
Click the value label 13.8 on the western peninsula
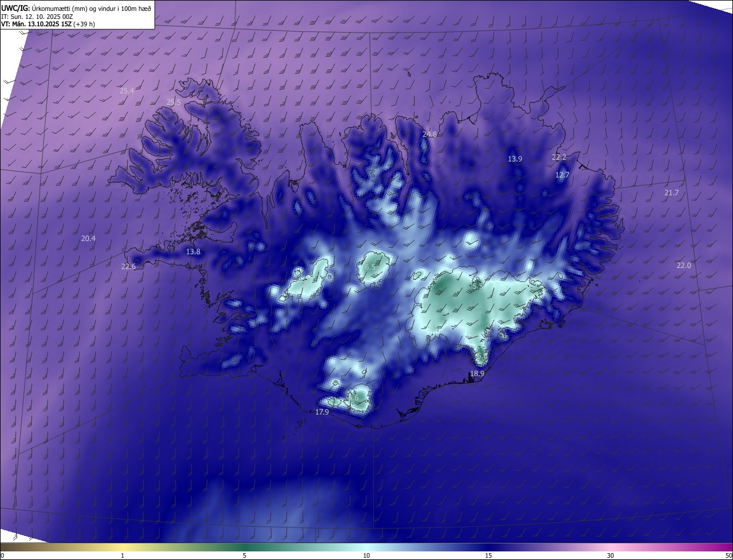point(194,251)
